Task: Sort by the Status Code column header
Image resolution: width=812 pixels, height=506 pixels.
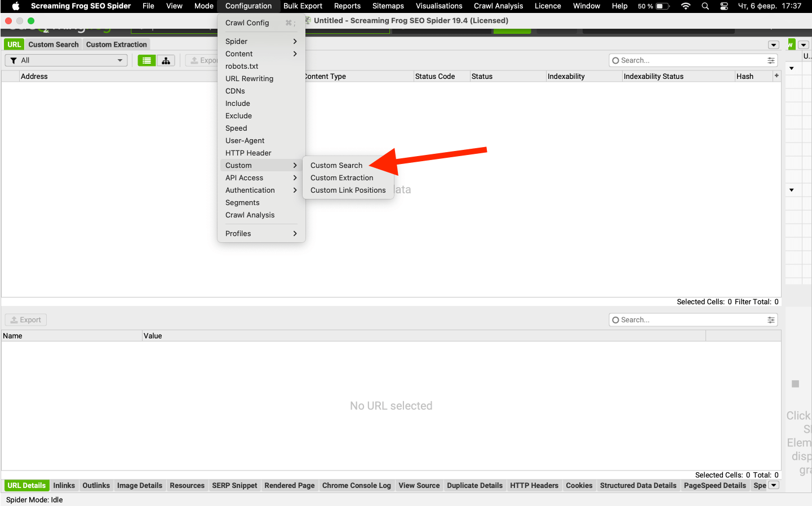Action: [441, 76]
